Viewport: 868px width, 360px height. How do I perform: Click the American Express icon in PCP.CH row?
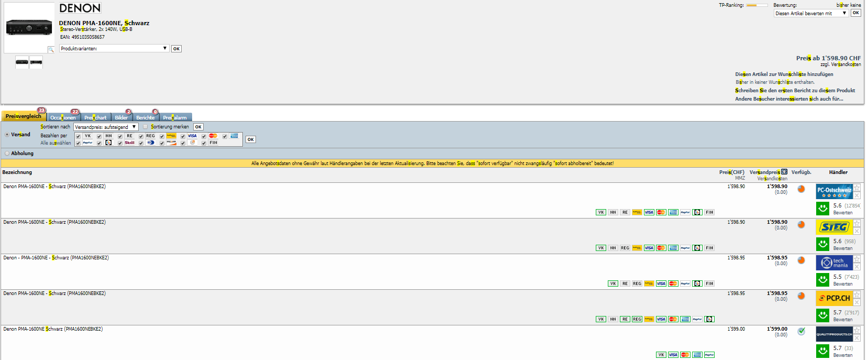click(x=685, y=319)
